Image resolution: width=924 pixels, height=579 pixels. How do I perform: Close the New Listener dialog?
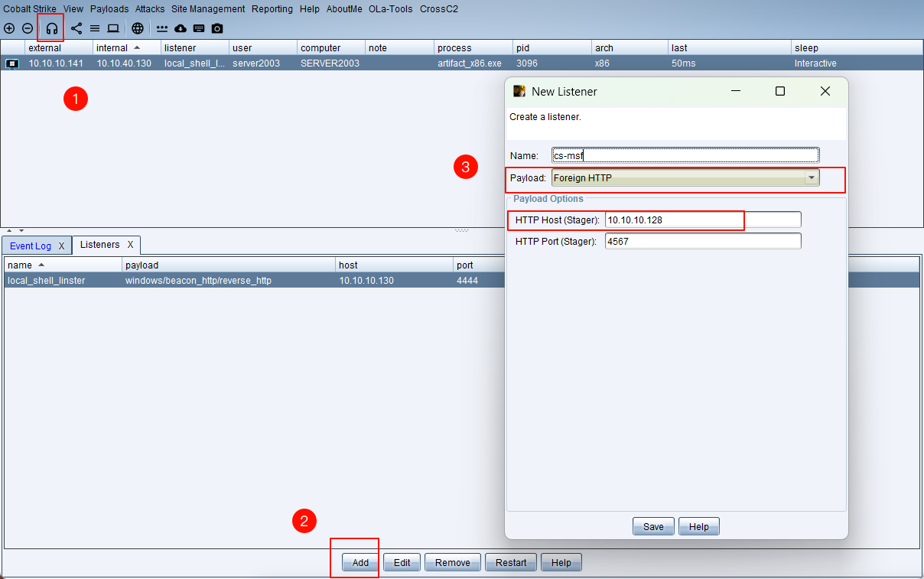click(825, 91)
